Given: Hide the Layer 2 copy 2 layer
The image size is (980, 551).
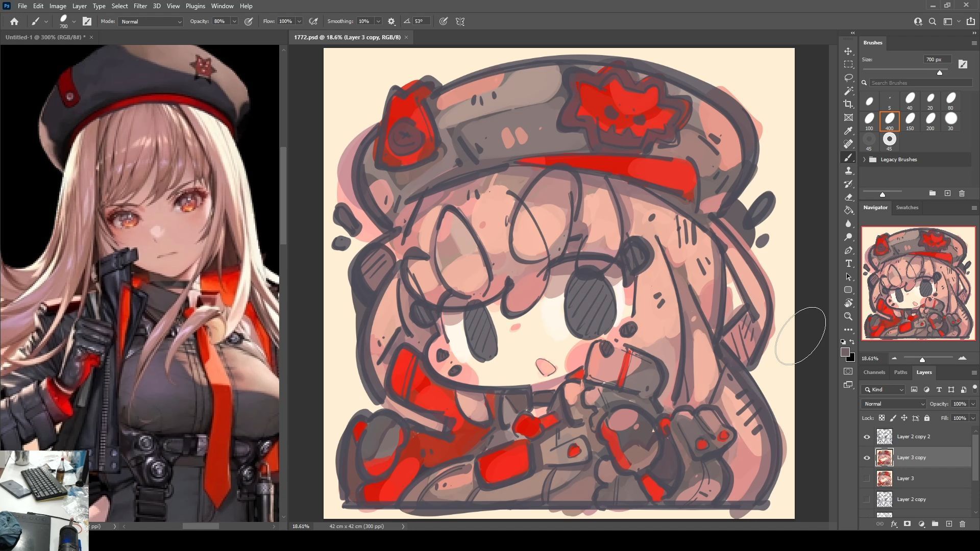Looking at the screenshot, I should [867, 437].
